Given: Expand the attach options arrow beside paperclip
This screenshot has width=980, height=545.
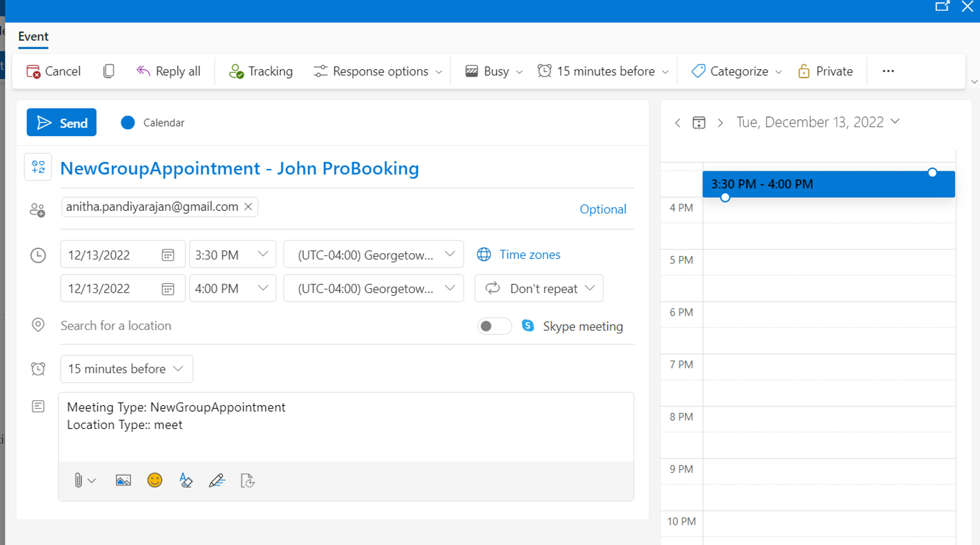Looking at the screenshot, I should (92, 481).
